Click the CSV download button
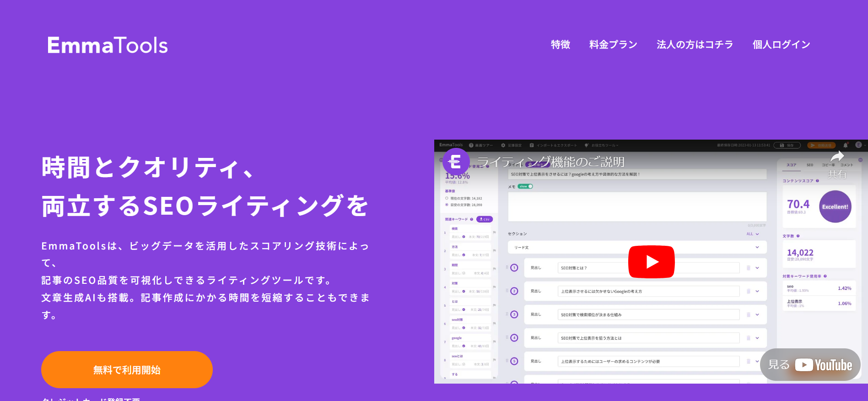Image resolution: width=868 pixels, height=401 pixels. [485, 219]
